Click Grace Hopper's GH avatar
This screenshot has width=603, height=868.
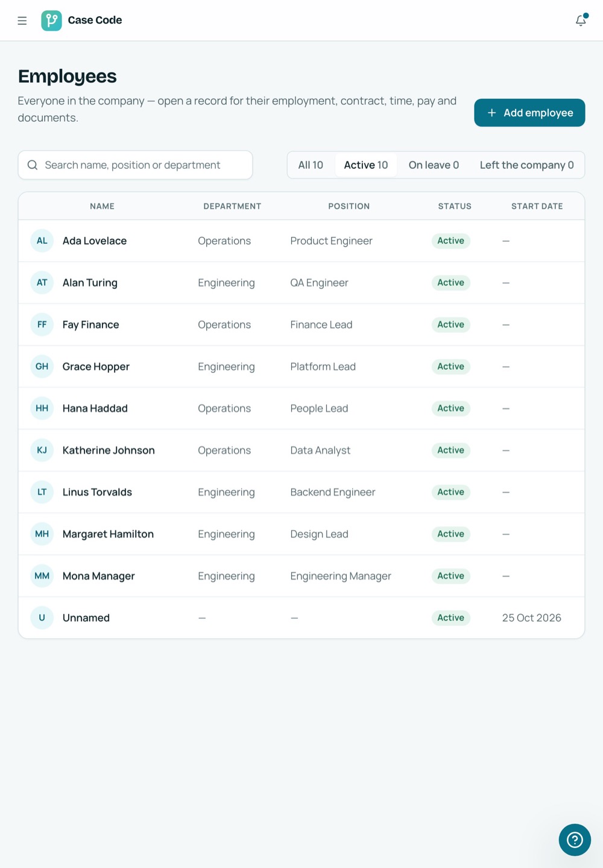[42, 366]
